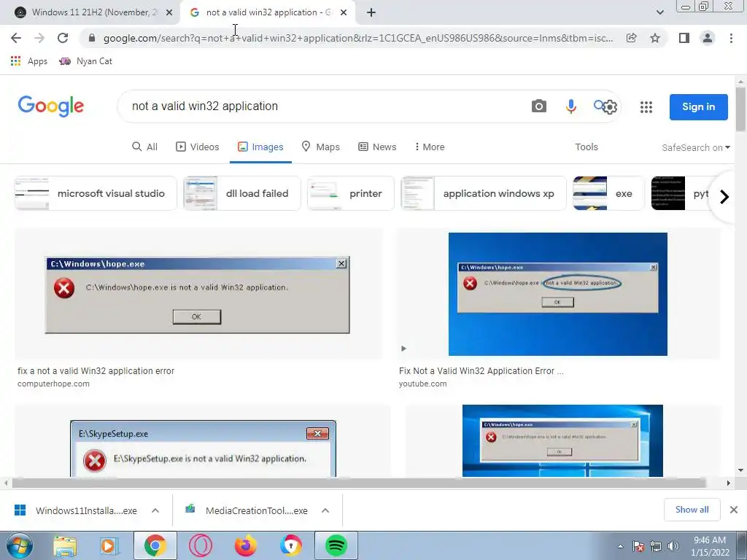Open the Windows Start menu
Screen dimensions: 747x560
click(20, 545)
